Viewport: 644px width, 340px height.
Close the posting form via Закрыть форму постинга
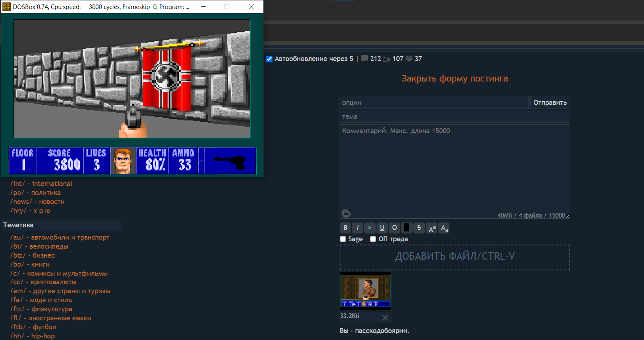455,79
